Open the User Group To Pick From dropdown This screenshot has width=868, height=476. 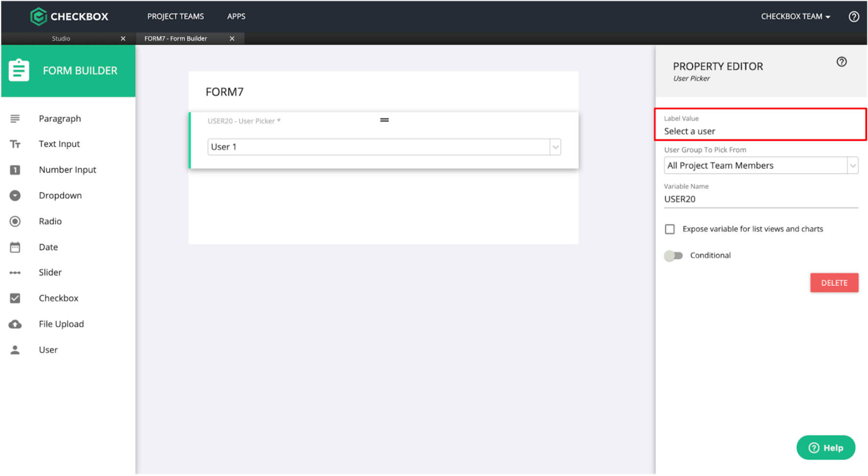852,165
